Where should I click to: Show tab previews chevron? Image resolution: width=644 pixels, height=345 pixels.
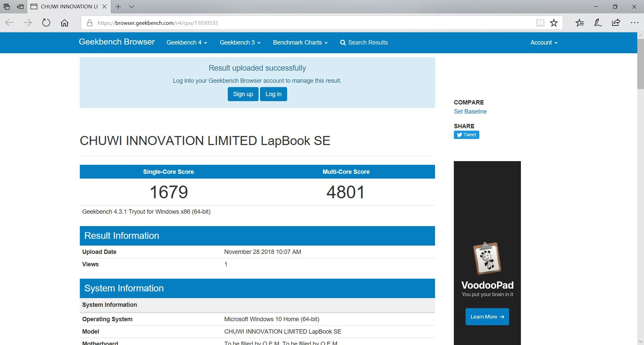point(131,7)
